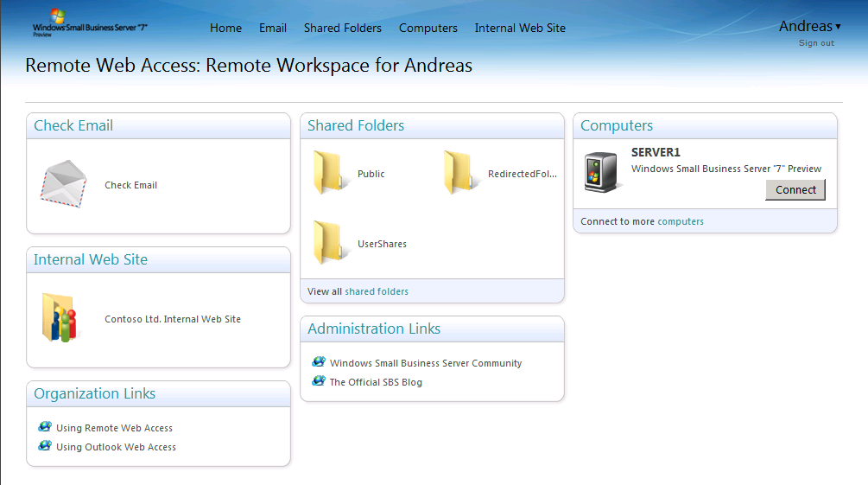This screenshot has width=868, height=485.
Task: Select Shared Folders in the top navigation
Action: click(x=342, y=28)
